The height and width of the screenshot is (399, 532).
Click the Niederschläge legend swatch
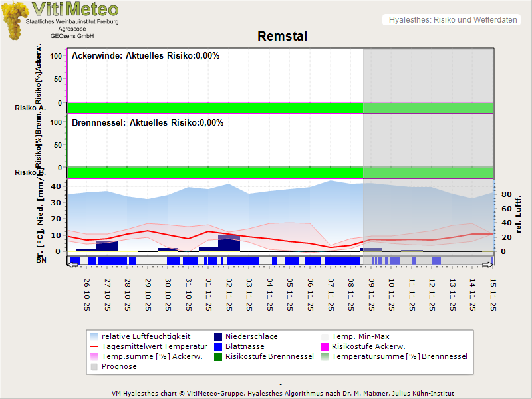[x=219, y=336]
